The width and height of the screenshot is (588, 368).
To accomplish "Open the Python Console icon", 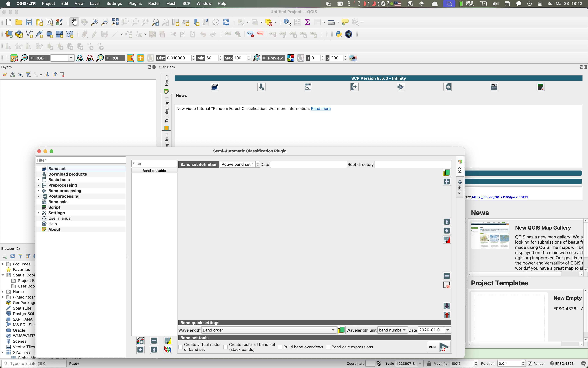I will (x=338, y=34).
